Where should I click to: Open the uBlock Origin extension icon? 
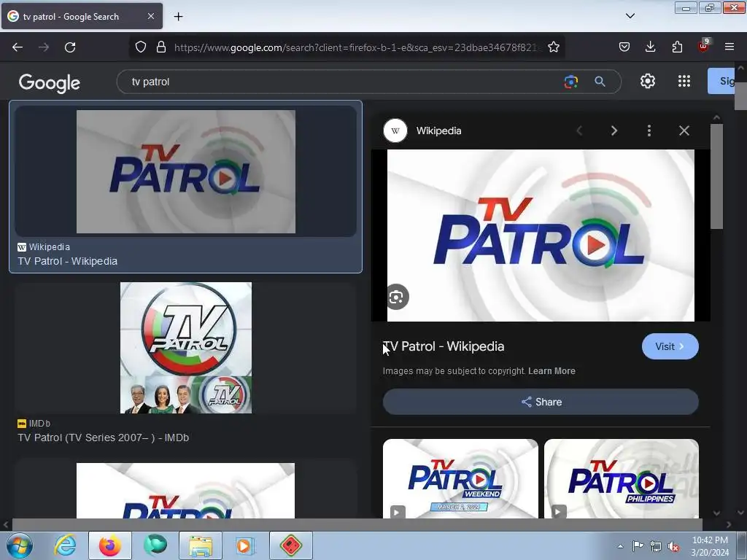[703, 46]
